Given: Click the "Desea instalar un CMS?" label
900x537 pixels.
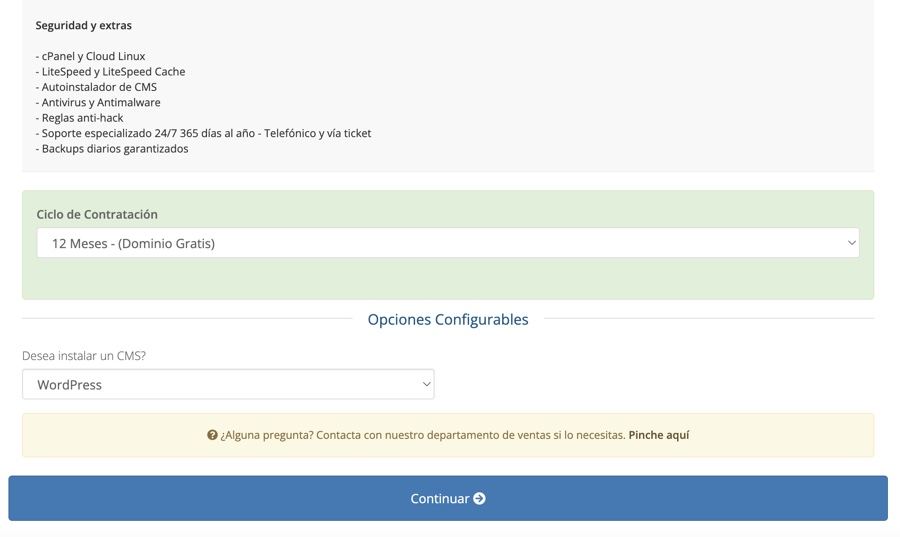Looking at the screenshot, I should pos(84,355).
